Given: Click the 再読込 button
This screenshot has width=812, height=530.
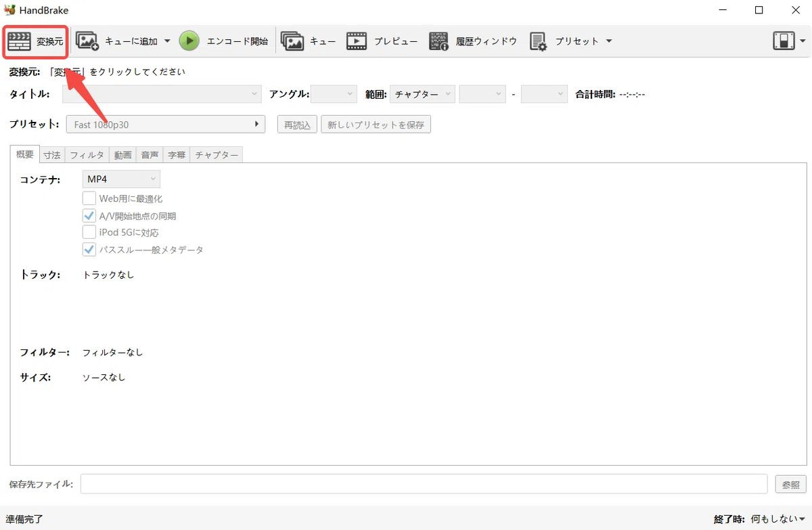Looking at the screenshot, I should [297, 125].
